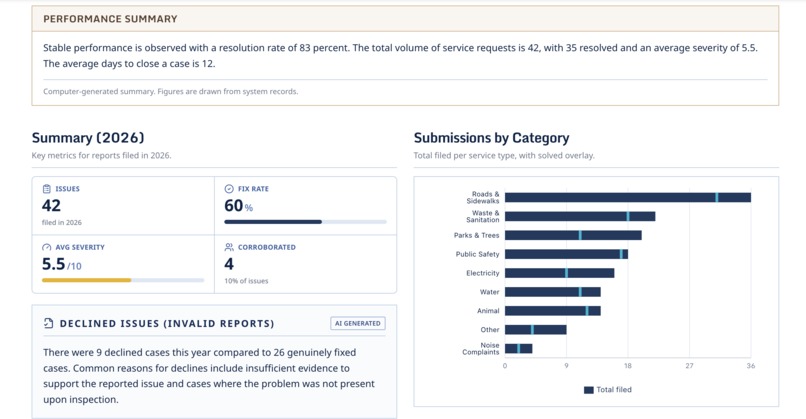This screenshot has width=806, height=419.
Task: Click the Total filed legend swatch
Action: (x=589, y=390)
